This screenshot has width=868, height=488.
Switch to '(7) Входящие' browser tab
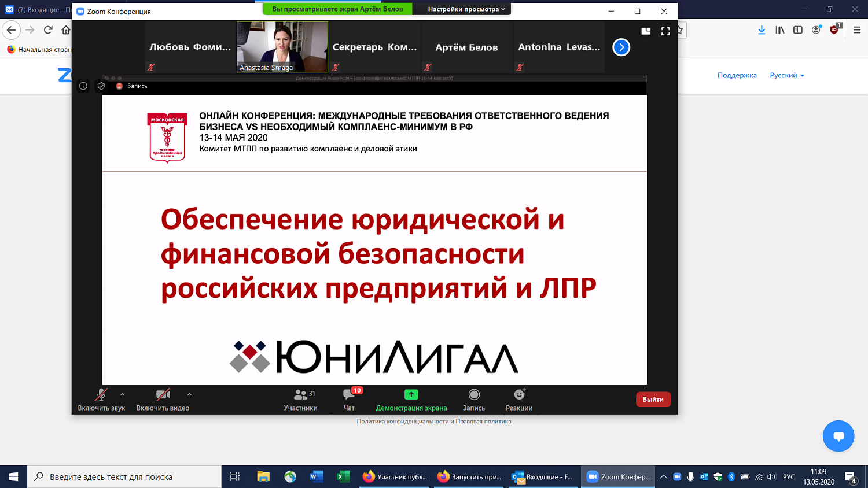37,10
